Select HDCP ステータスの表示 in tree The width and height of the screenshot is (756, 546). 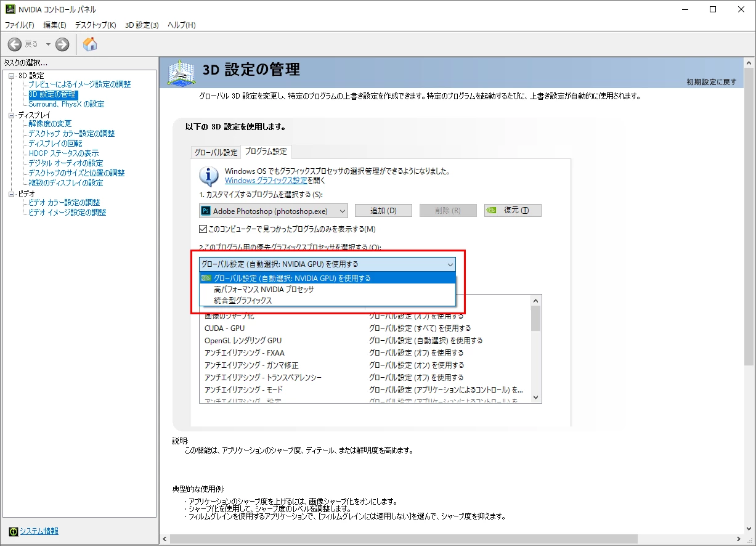click(63, 153)
